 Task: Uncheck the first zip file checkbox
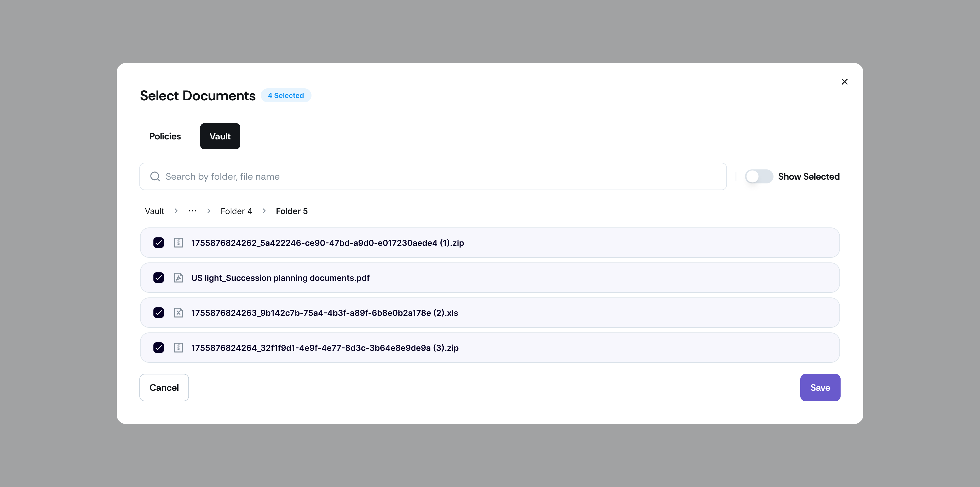coord(159,243)
